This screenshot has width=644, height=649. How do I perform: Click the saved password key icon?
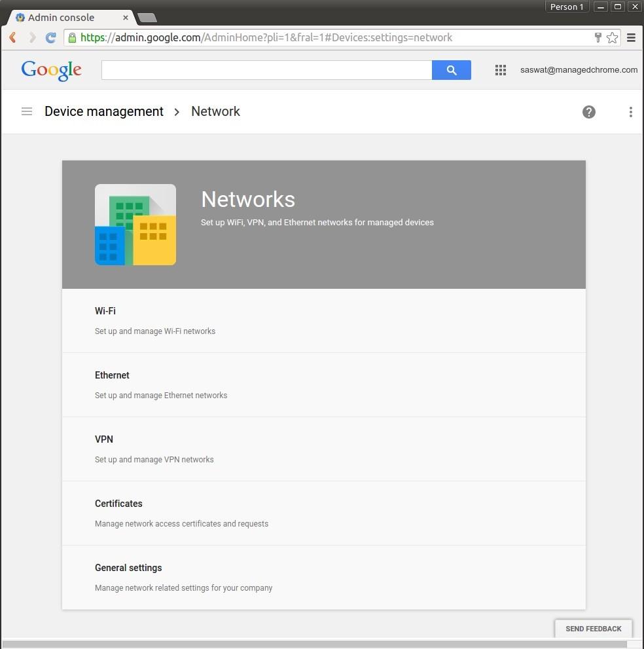pos(598,38)
